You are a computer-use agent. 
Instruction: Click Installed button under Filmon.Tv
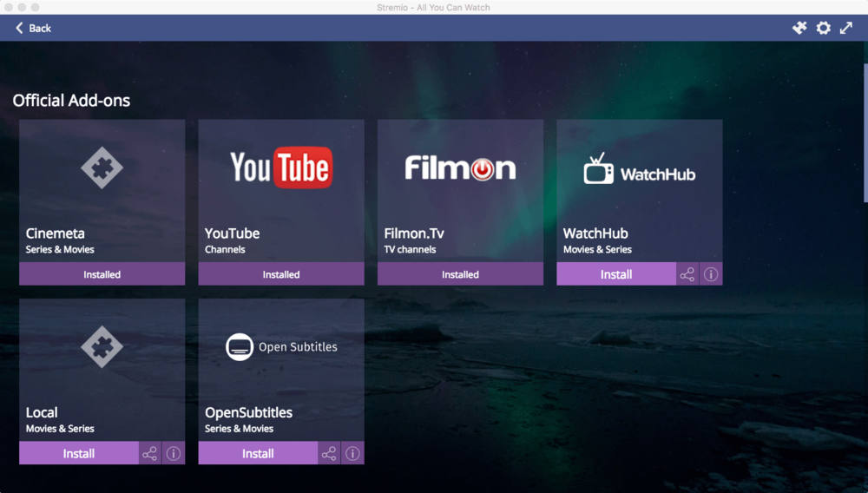(x=460, y=274)
